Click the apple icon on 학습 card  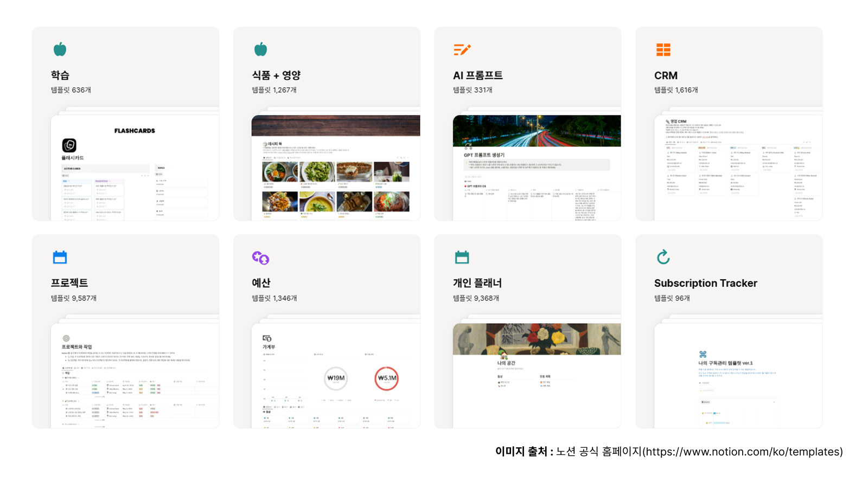coord(60,49)
